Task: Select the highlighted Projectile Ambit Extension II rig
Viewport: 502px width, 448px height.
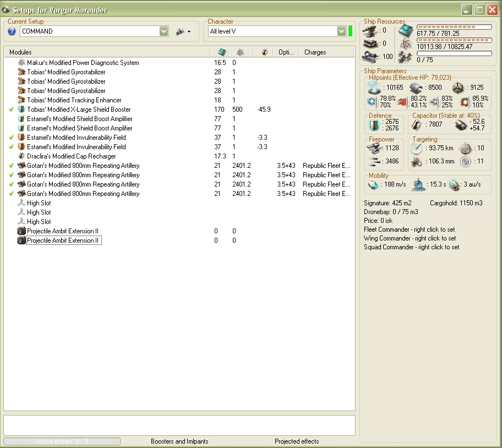Action: [179, 241]
